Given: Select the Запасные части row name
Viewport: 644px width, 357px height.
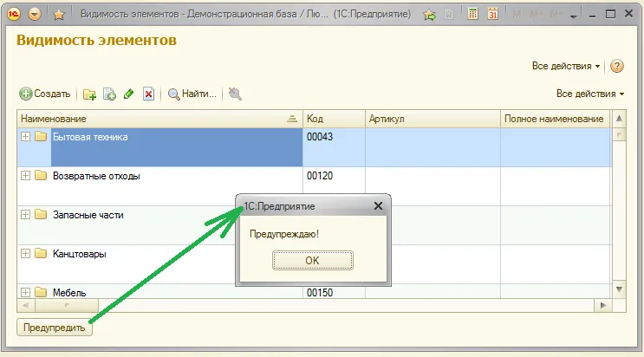Looking at the screenshot, I should pyautogui.click(x=88, y=215).
